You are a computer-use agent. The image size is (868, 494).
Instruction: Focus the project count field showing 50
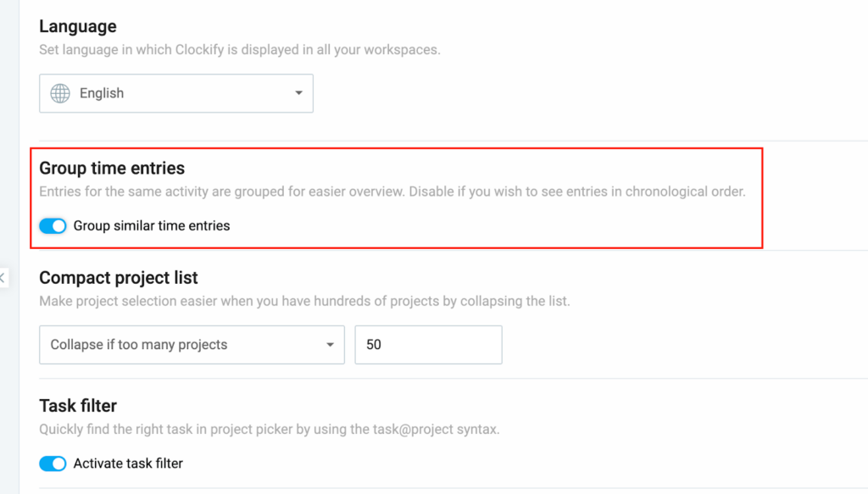point(428,345)
